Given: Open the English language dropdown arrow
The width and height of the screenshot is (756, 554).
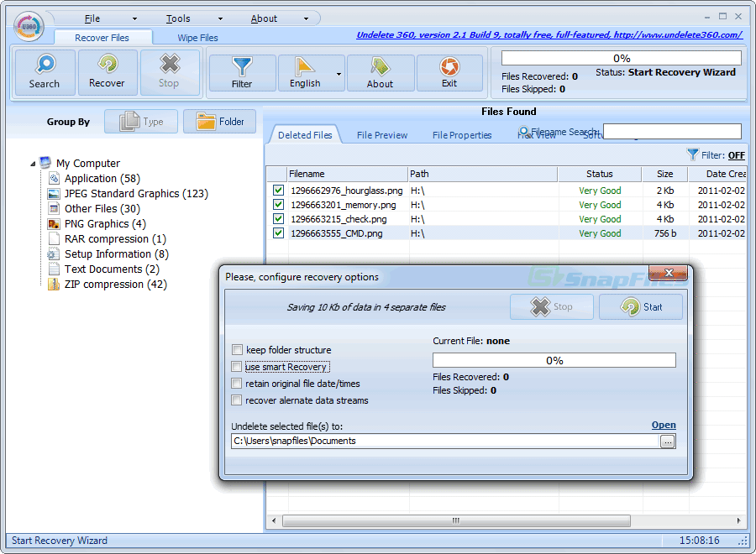Looking at the screenshot, I should pos(339,74).
